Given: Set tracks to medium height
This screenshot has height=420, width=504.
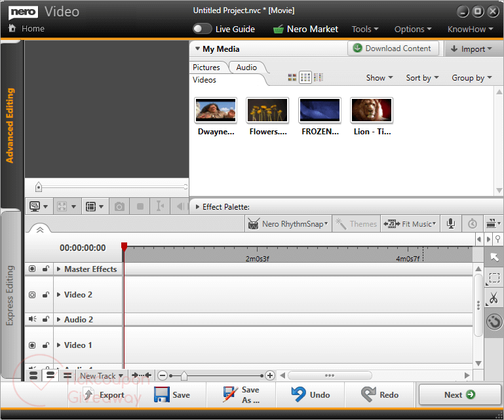Looking at the screenshot, I should (x=50, y=375).
